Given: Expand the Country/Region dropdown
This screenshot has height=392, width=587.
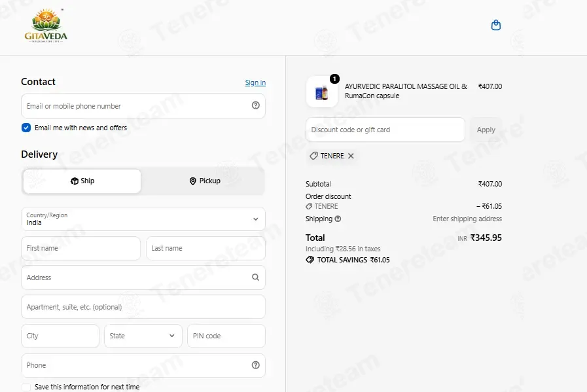Looking at the screenshot, I should point(143,219).
